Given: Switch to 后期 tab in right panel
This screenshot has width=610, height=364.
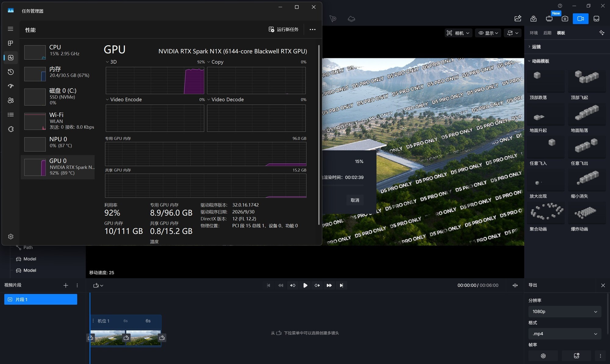Looking at the screenshot, I should pos(547,33).
